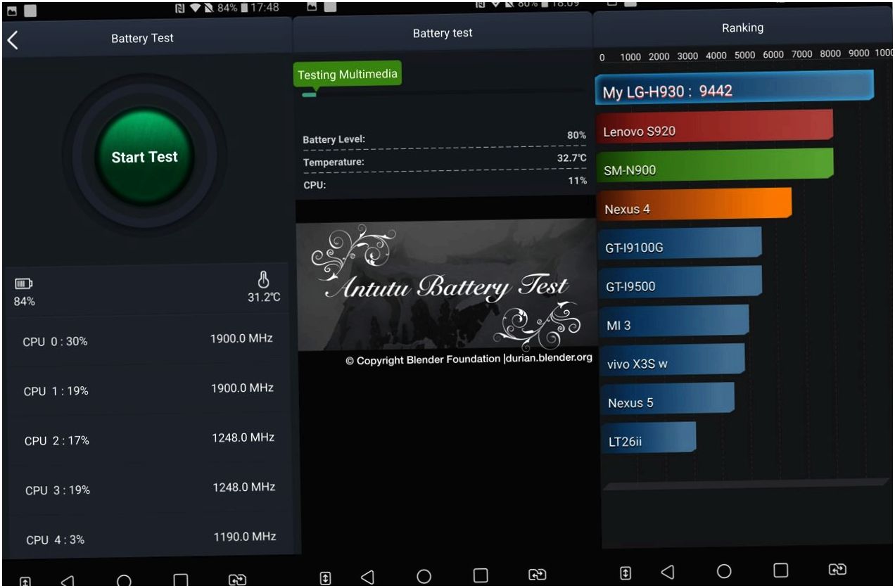Tap the Antutu Battery Test video image
The image size is (895, 588).
[445, 284]
